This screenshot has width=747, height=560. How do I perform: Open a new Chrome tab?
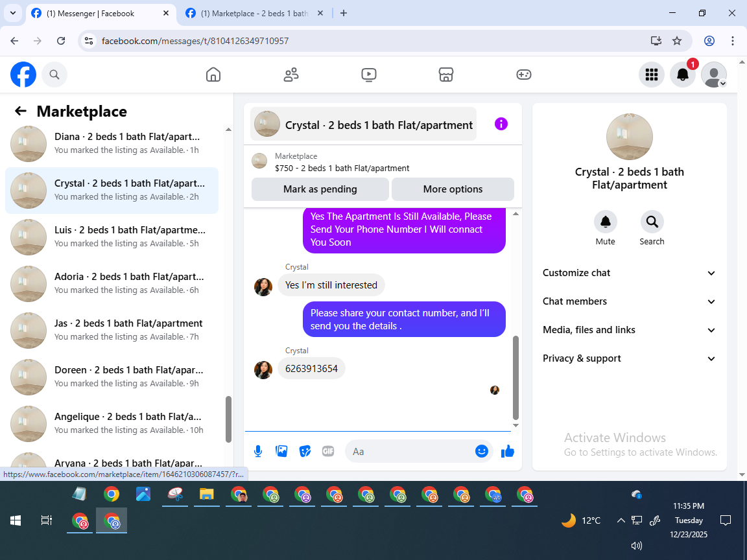pyautogui.click(x=344, y=14)
